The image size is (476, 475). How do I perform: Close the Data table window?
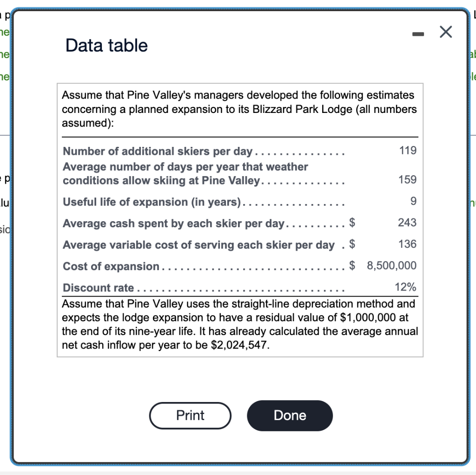tap(445, 32)
